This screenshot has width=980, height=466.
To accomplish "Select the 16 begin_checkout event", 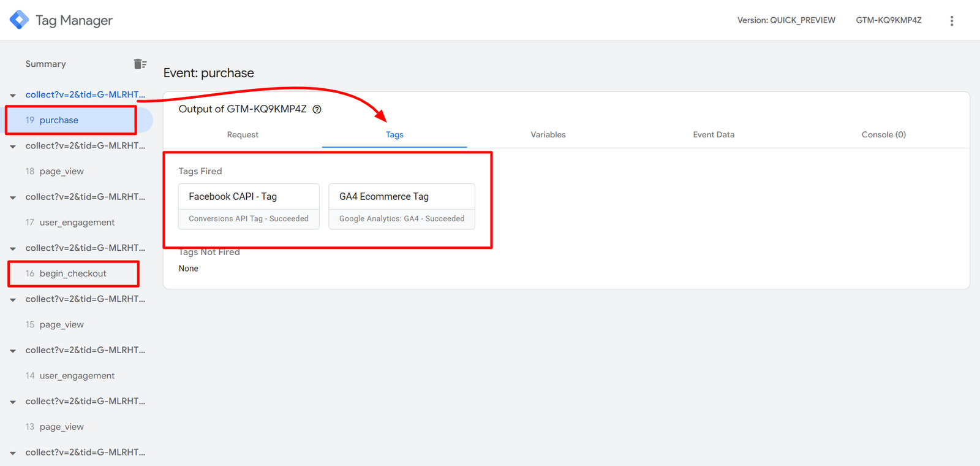I will 73,273.
